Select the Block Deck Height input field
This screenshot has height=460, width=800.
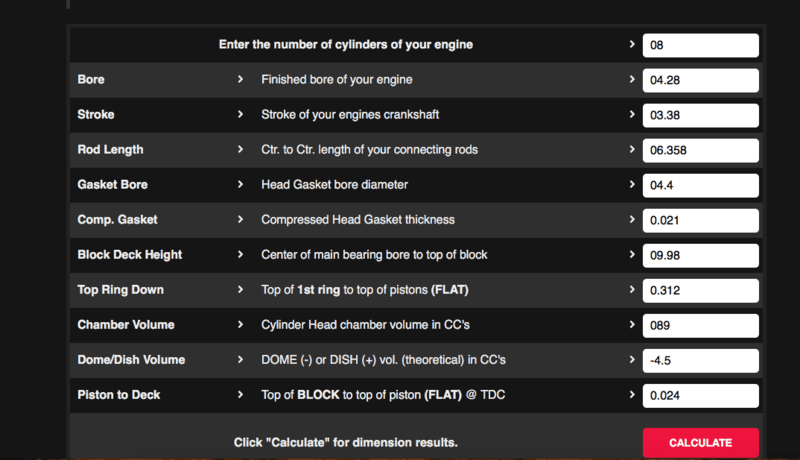pos(700,255)
